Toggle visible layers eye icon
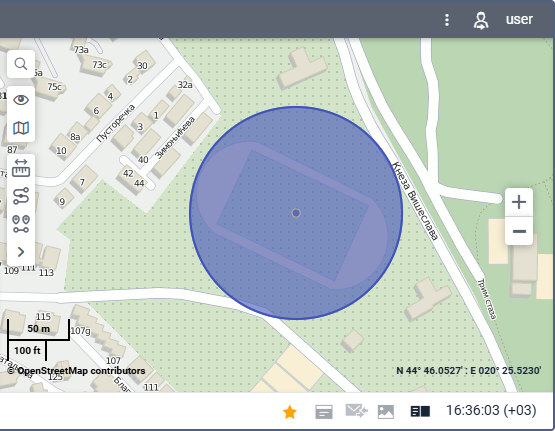 tap(21, 100)
